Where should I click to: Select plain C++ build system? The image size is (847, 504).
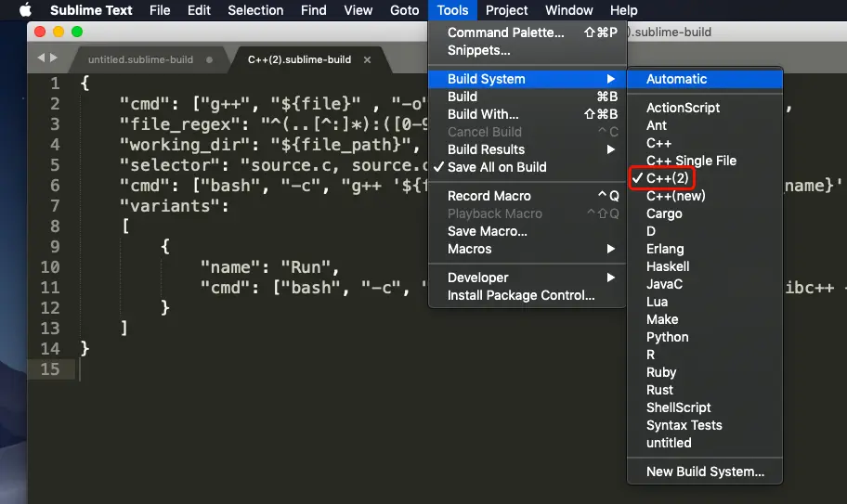pyautogui.click(x=705, y=143)
